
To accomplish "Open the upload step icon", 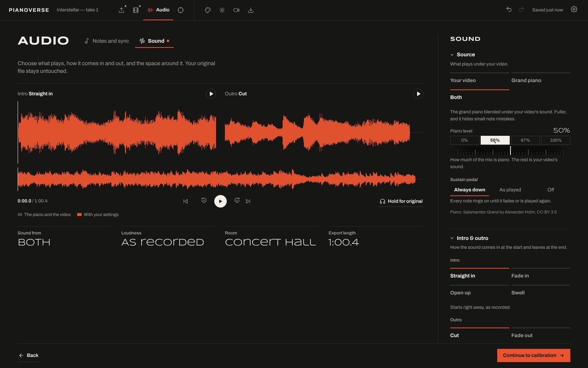I will point(122,10).
